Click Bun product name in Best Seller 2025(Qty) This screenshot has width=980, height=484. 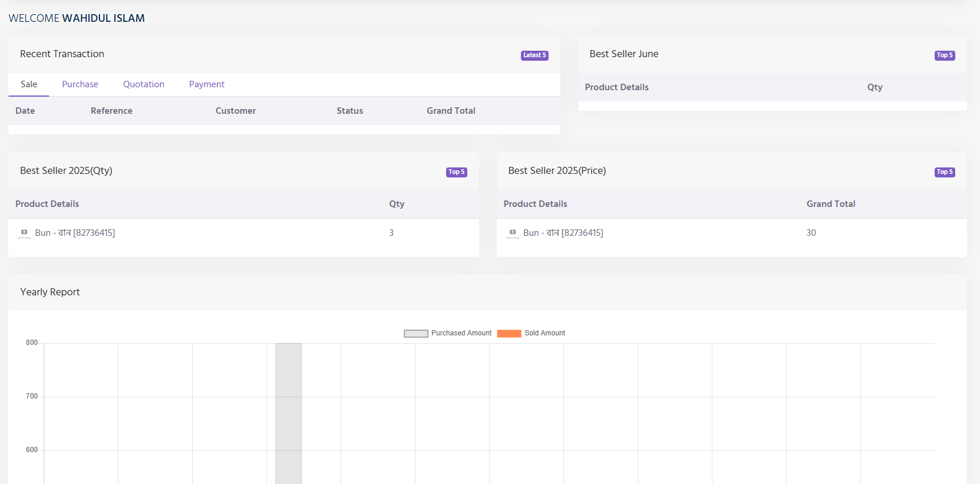75,233
